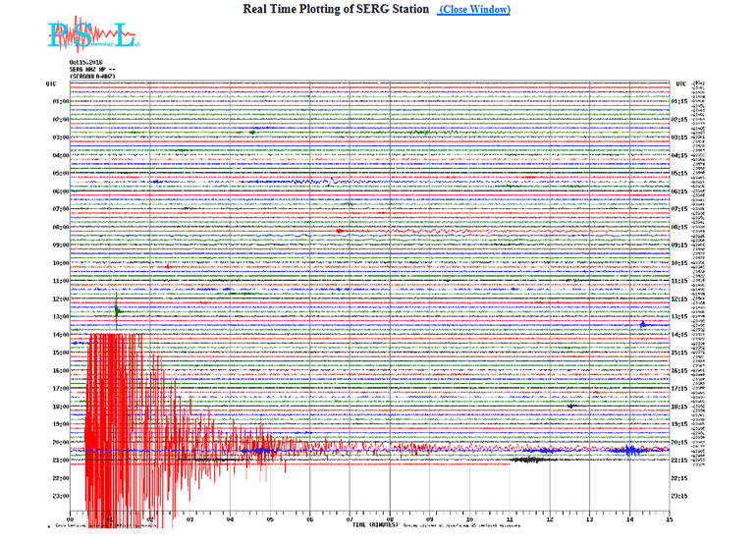756x544 pixels.
Task: Click the small black event near 18:15 trace
Action: tap(571, 405)
